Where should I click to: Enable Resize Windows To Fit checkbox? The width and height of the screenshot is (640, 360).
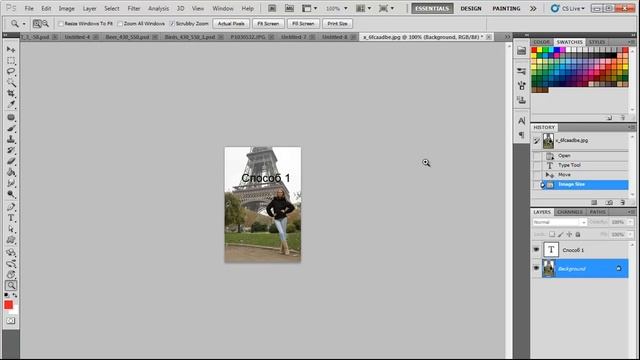[x=61, y=24]
